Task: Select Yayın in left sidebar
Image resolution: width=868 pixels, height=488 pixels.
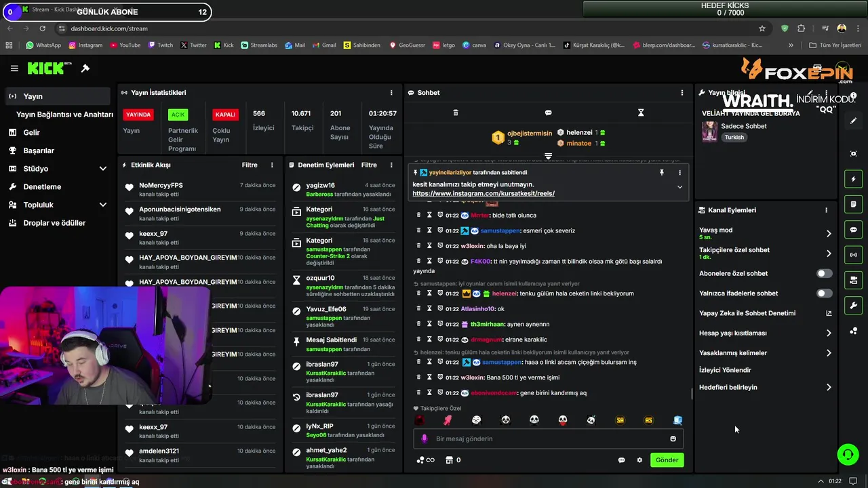Action: click(57, 96)
